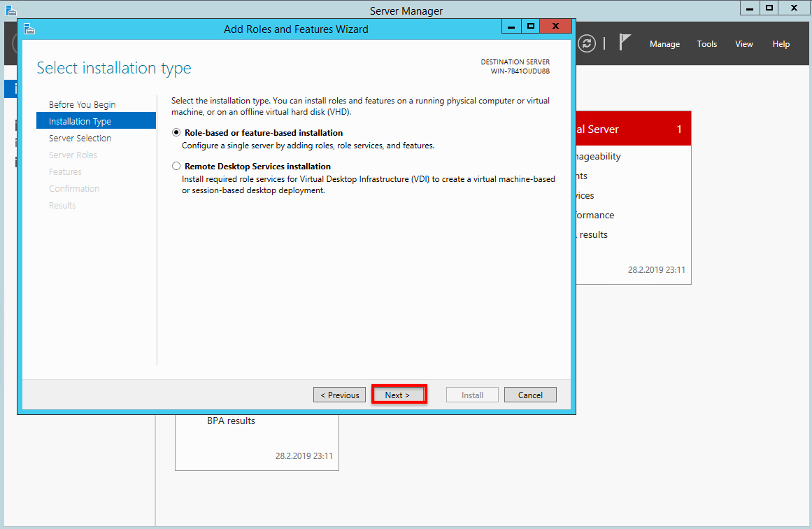Screen dimensions: 812x529
Task: Open the Manage menu
Action: click(x=664, y=44)
